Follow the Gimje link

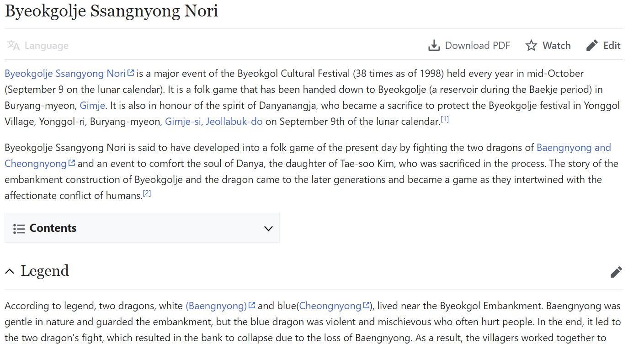[x=92, y=106]
